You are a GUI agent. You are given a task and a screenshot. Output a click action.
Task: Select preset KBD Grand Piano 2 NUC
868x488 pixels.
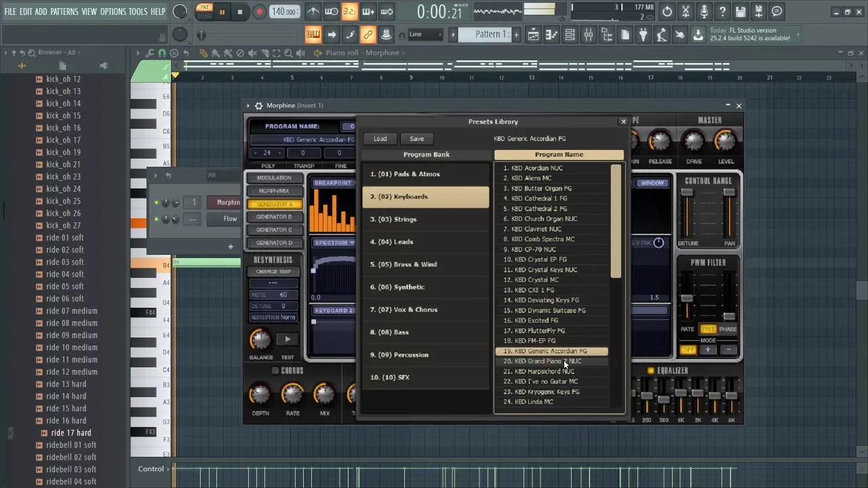point(552,361)
